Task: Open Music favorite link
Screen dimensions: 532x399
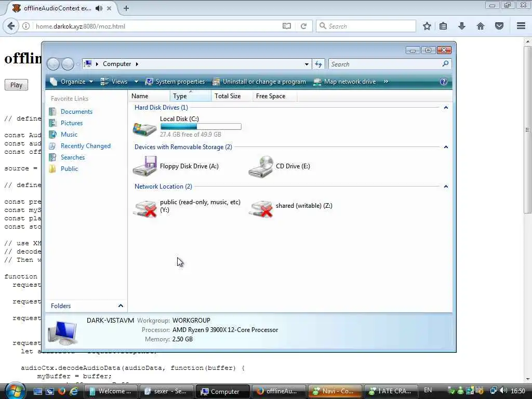Action: 69,135
